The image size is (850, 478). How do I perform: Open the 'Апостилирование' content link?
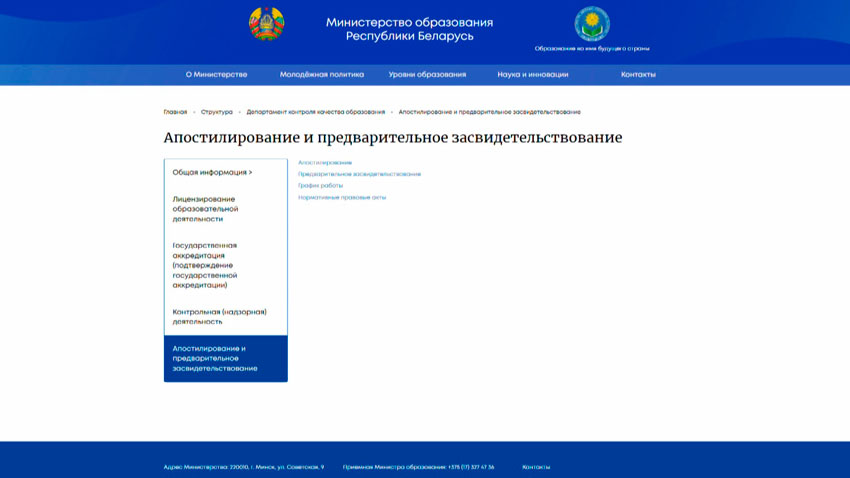click(325, 163)
